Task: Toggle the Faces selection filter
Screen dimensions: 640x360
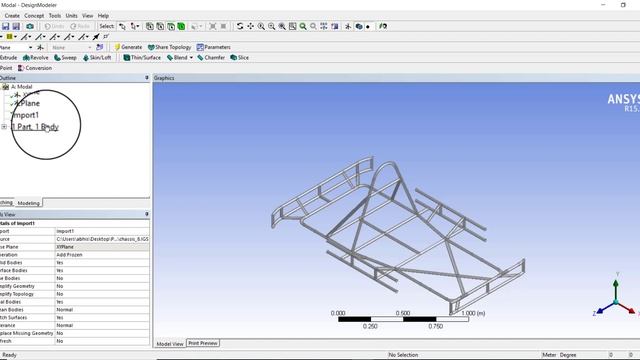Action: (x=171, y=26)
